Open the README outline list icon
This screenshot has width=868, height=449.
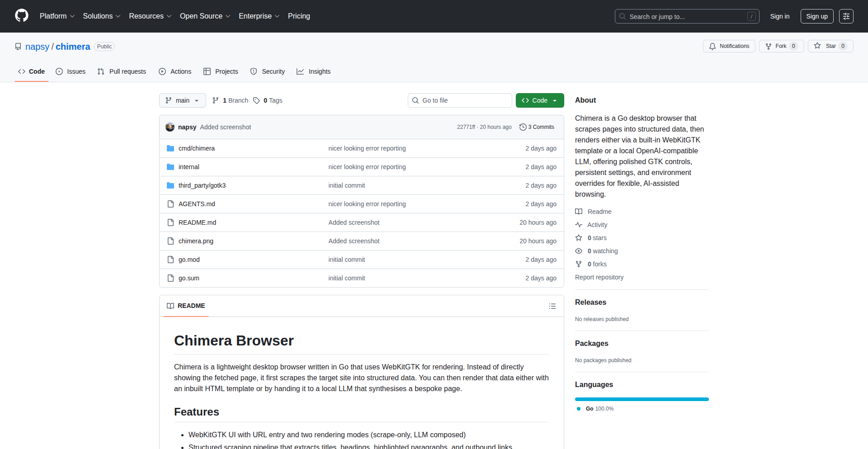552,306
